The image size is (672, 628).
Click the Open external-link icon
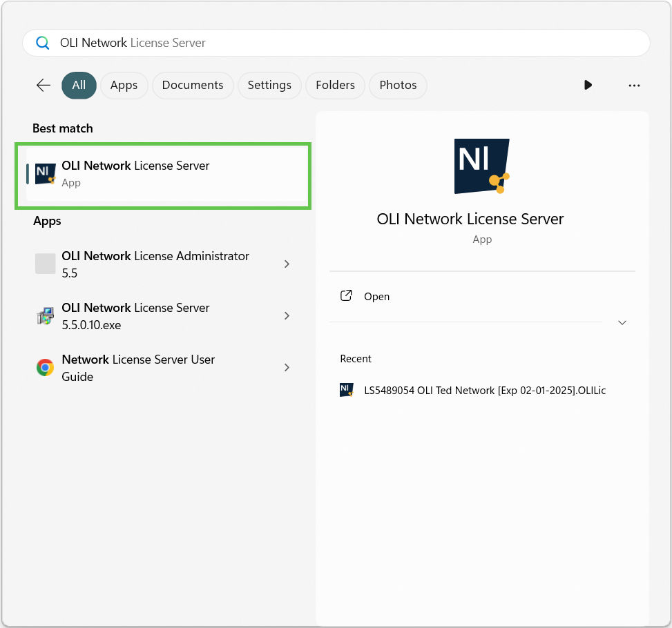[346, 295]
